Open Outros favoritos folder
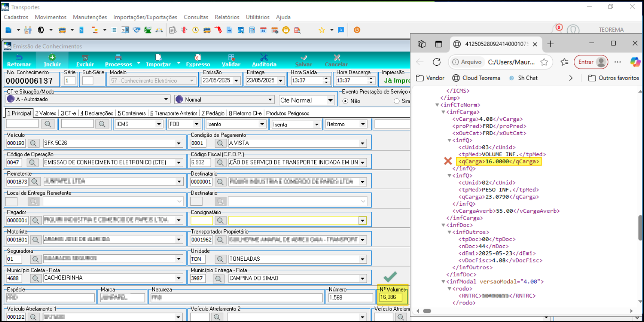644x322 pixels. point(613,78)
